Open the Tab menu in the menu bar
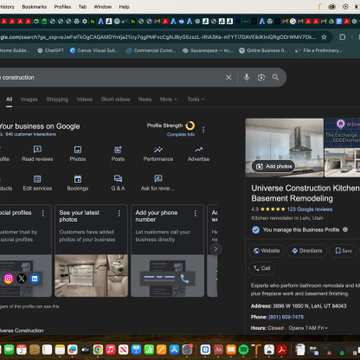 pyautogui.click(x=82, y=7)
